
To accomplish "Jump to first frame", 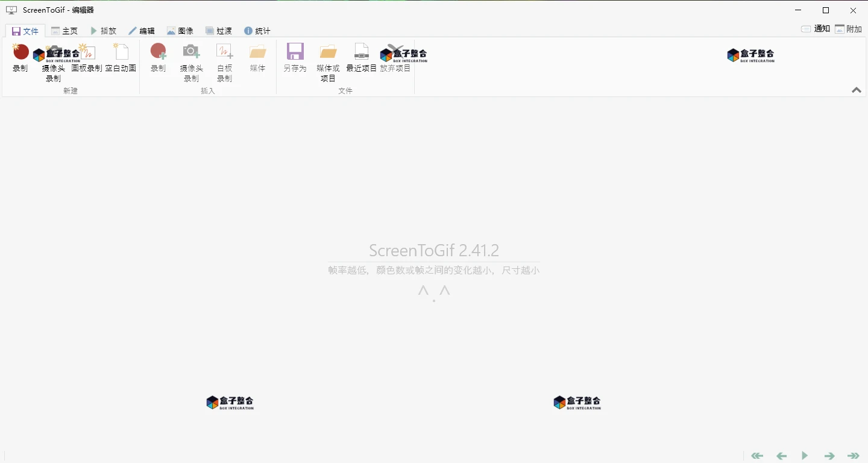I will [757, 456].
